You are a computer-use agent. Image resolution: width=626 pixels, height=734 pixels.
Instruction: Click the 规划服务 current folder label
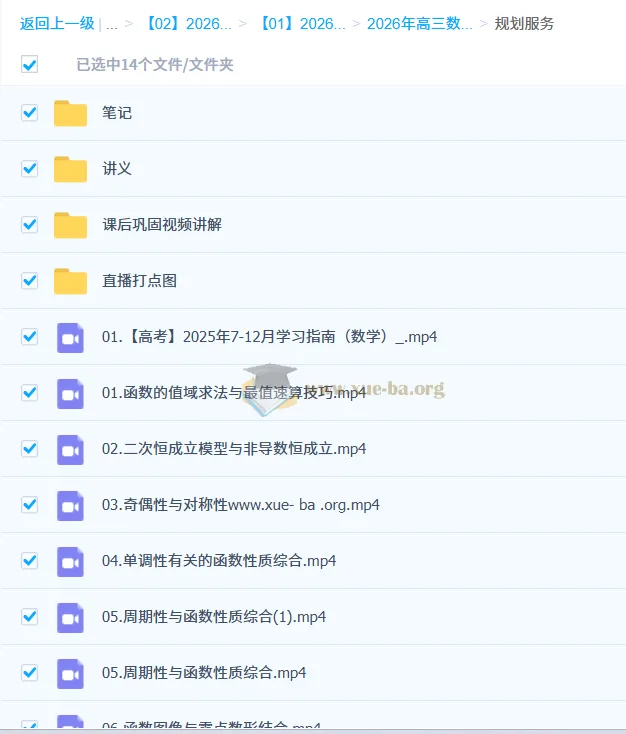click(x=524, y=23)
